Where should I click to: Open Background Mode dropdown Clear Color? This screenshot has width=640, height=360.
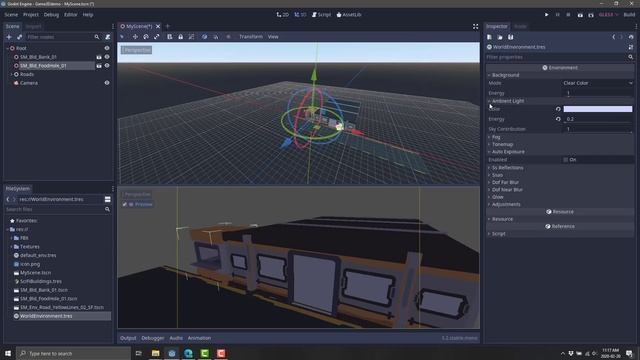coord(598,83)
